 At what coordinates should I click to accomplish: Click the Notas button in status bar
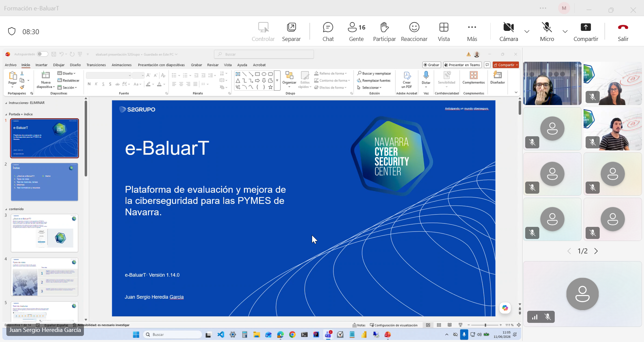pos(359,325)
